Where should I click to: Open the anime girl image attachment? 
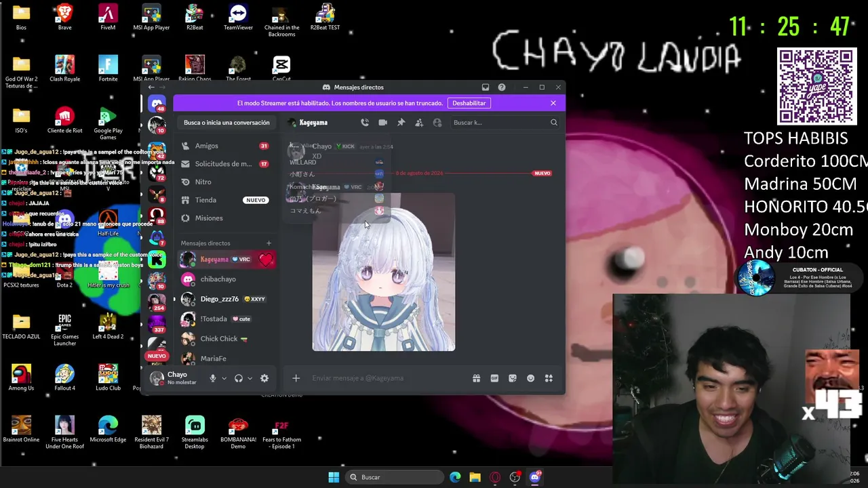[x=383, y=272]
